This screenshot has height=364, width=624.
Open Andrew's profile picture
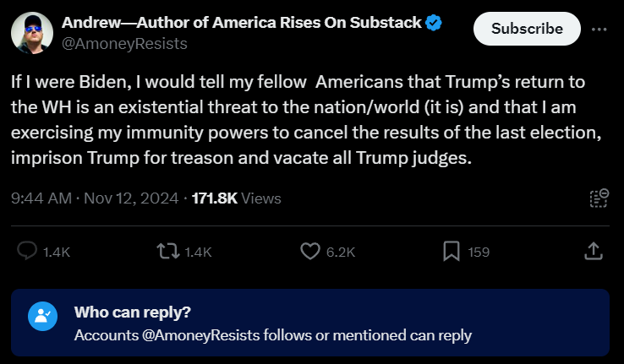tap(32, 33)
